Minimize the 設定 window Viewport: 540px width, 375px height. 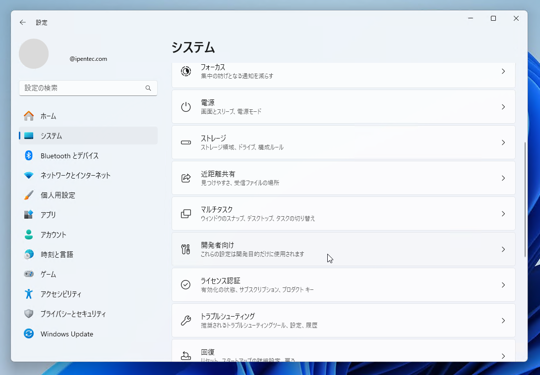click(x=470, y=18)
